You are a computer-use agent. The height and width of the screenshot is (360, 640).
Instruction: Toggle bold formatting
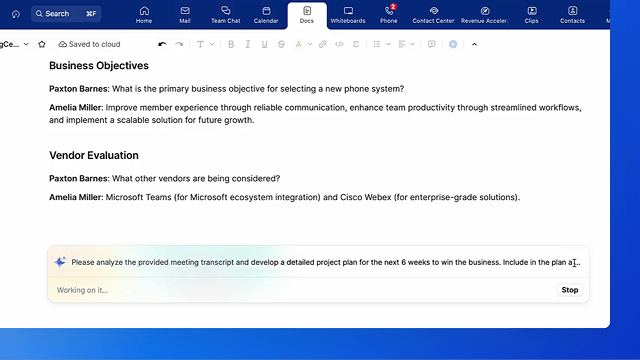pos(231,44)
